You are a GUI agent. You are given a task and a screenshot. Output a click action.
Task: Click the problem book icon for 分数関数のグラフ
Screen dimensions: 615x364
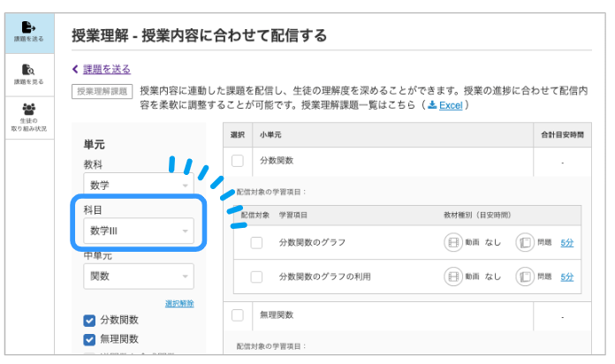point(525,242)
